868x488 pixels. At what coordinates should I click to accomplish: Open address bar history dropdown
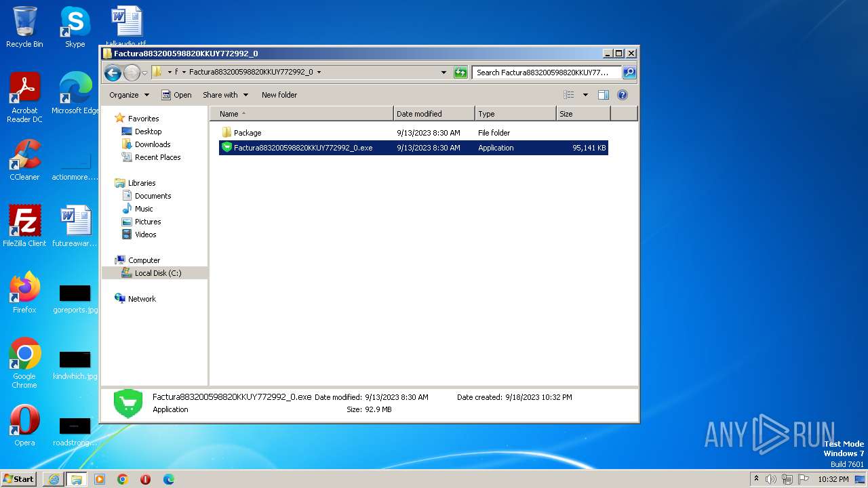click(444, 73)
